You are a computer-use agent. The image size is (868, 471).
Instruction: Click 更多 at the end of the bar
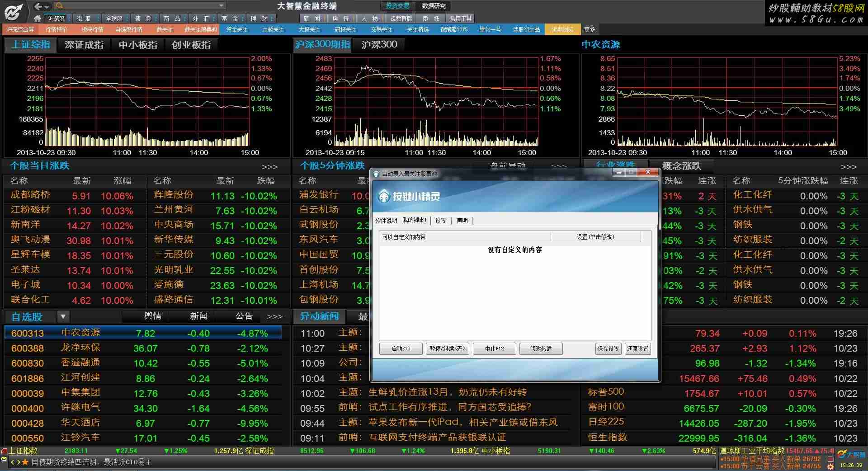point(590,29)
